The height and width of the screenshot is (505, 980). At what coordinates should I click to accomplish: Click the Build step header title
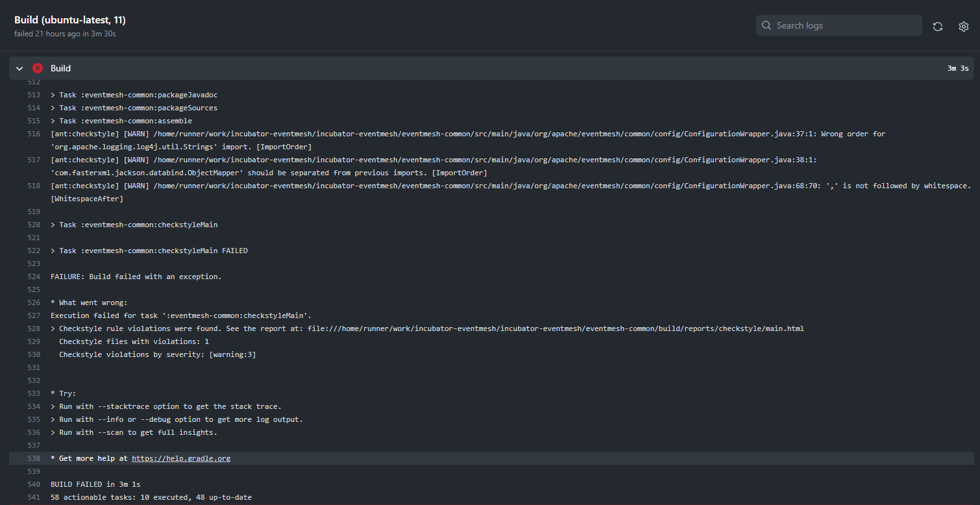(61, 68)
